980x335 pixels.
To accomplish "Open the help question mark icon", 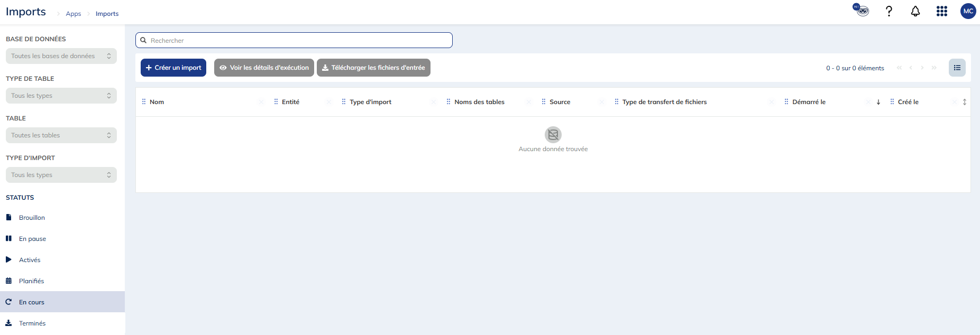I will [x=889, y=11].
